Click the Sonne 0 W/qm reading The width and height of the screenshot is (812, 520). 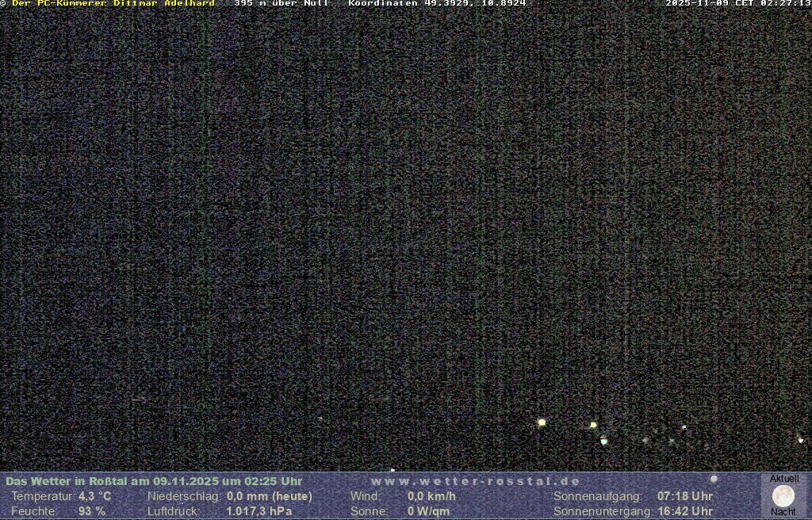(428, 511)
